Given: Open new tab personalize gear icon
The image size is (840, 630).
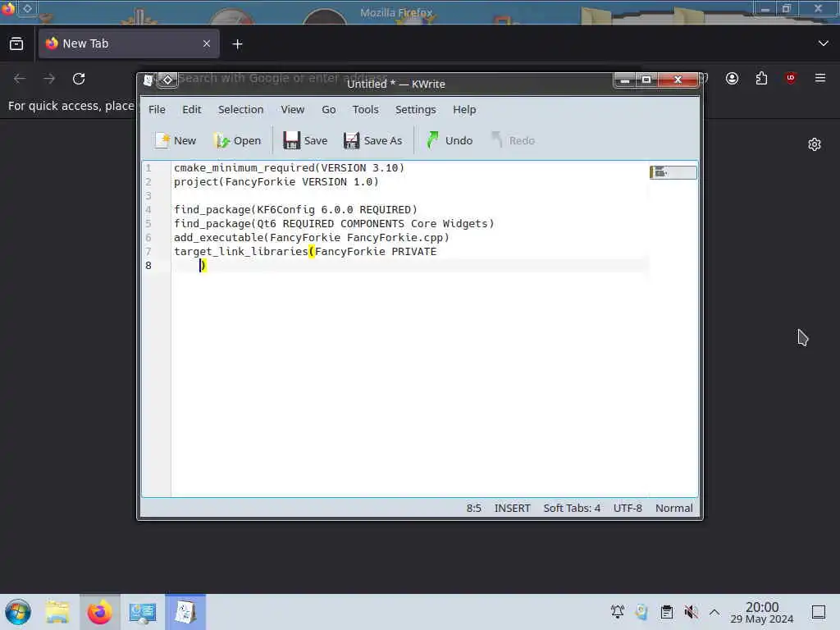Looking at the screenshot, I should pyautogui.click(x=815, y=144).
